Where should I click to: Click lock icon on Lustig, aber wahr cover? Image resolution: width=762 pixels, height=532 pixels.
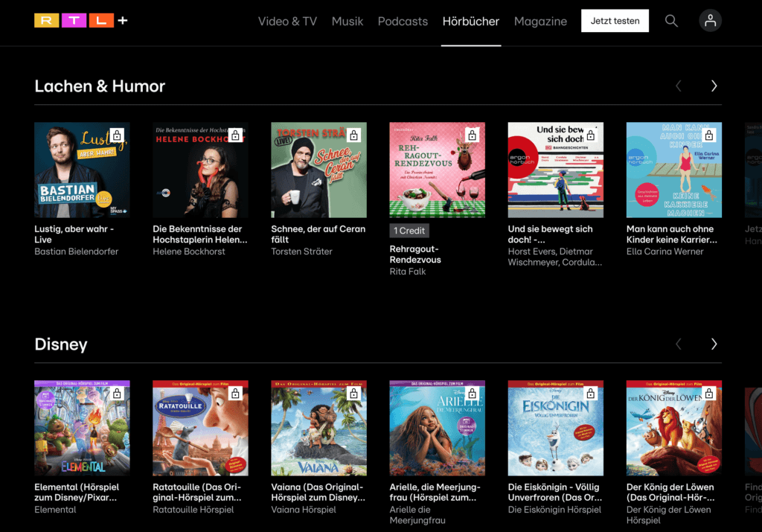pos(117,135)
